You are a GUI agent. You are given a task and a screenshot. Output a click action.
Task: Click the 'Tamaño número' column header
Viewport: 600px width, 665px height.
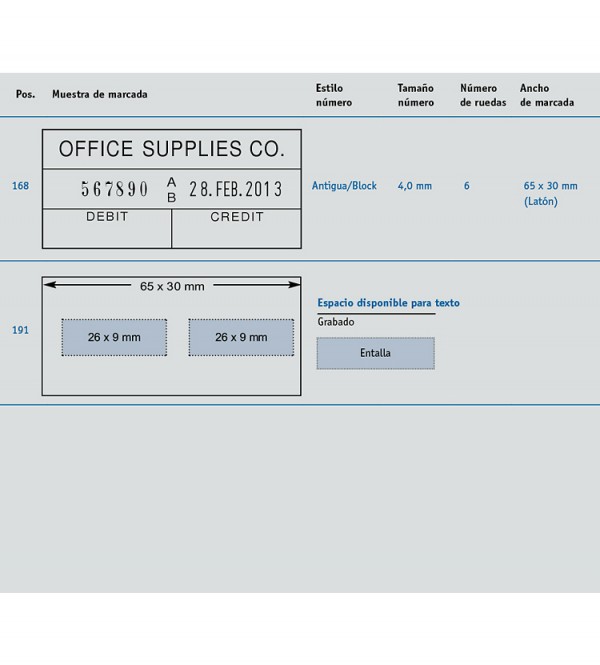416,95
